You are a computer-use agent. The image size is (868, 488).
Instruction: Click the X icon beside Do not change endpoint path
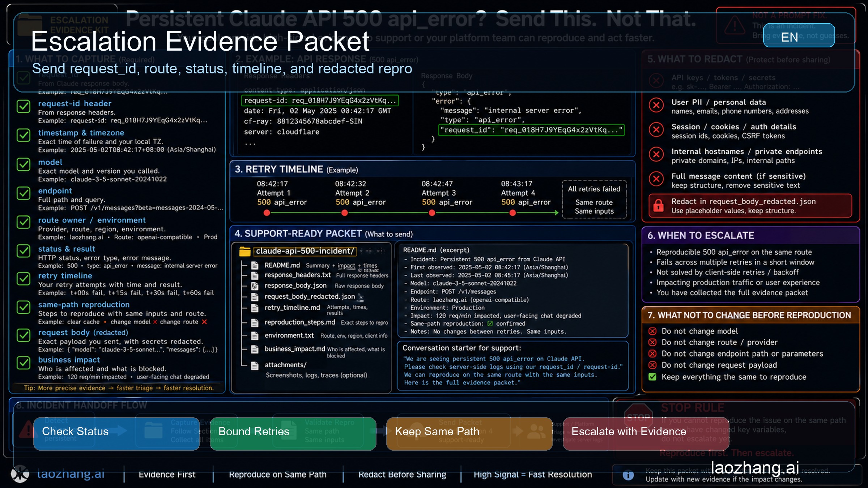click(652, 354)
